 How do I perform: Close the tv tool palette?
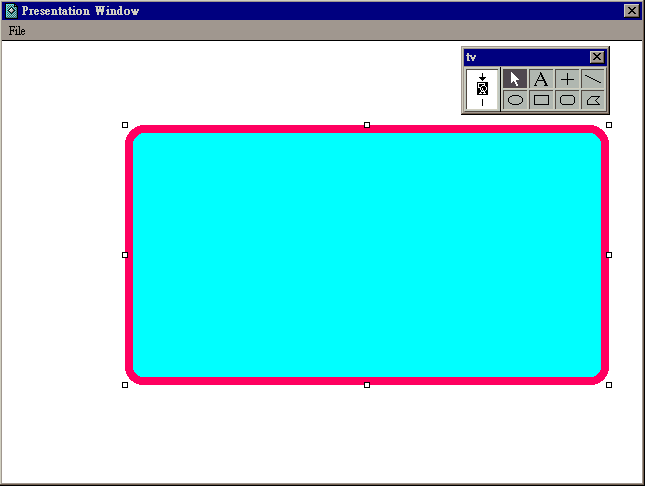click(x=597, y=57)
